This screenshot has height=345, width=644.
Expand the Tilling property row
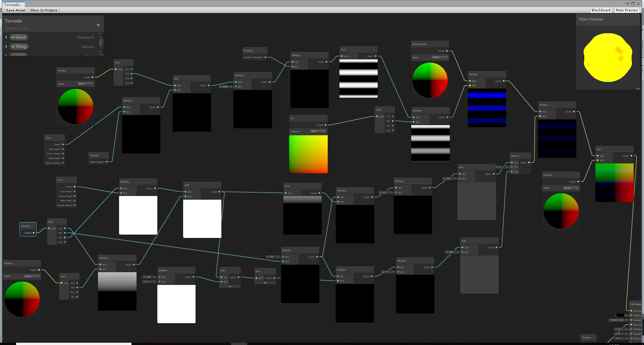click(6, 47)
